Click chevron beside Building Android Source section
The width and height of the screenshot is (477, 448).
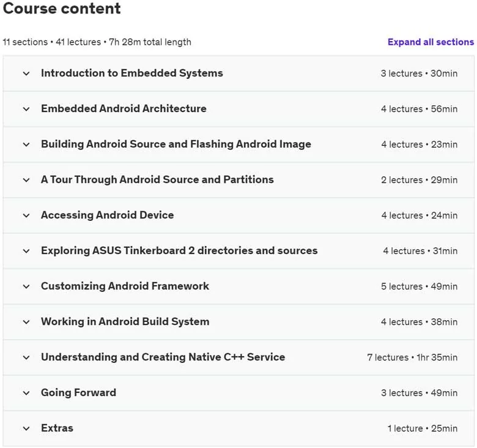pos(26,144)
